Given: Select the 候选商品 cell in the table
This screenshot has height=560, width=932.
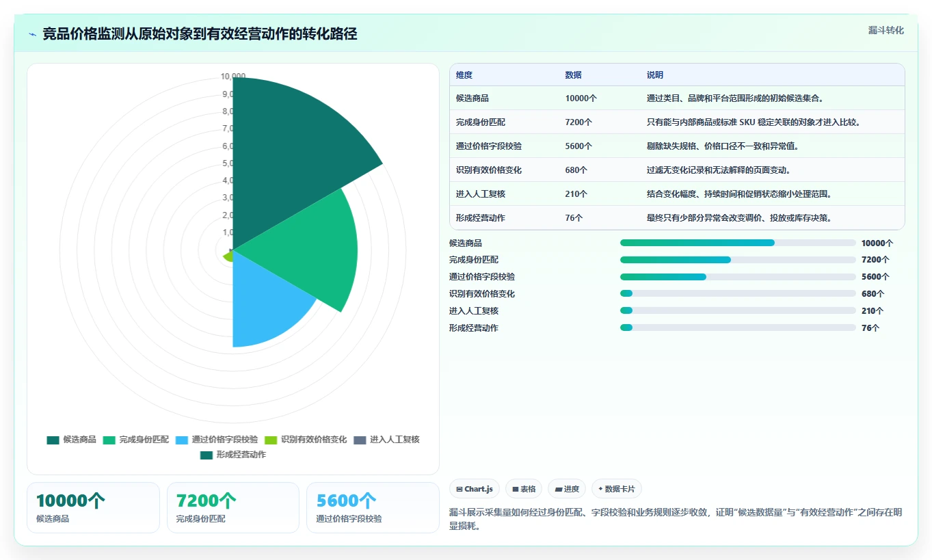Looking at the screenshot, I should (x=472, y=98).
